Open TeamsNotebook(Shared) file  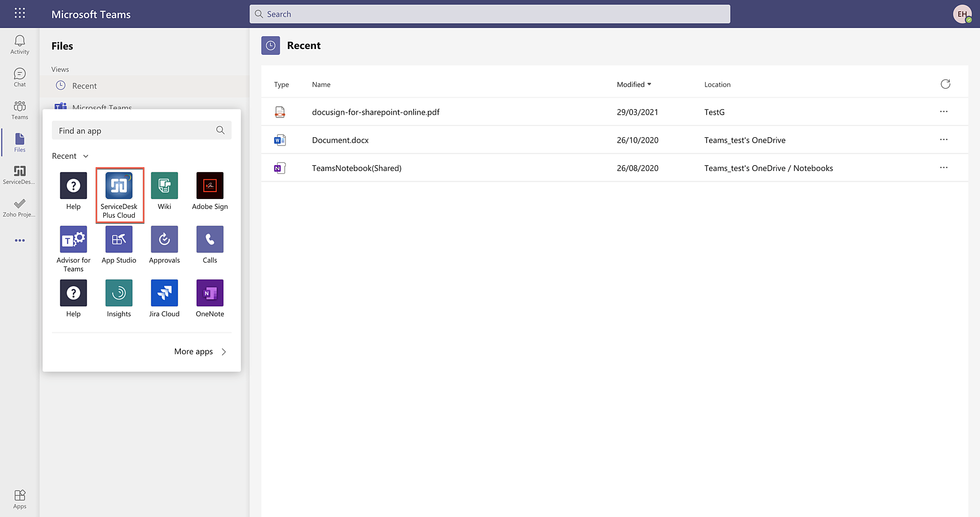pyautogui.click(x=357, y=168)
